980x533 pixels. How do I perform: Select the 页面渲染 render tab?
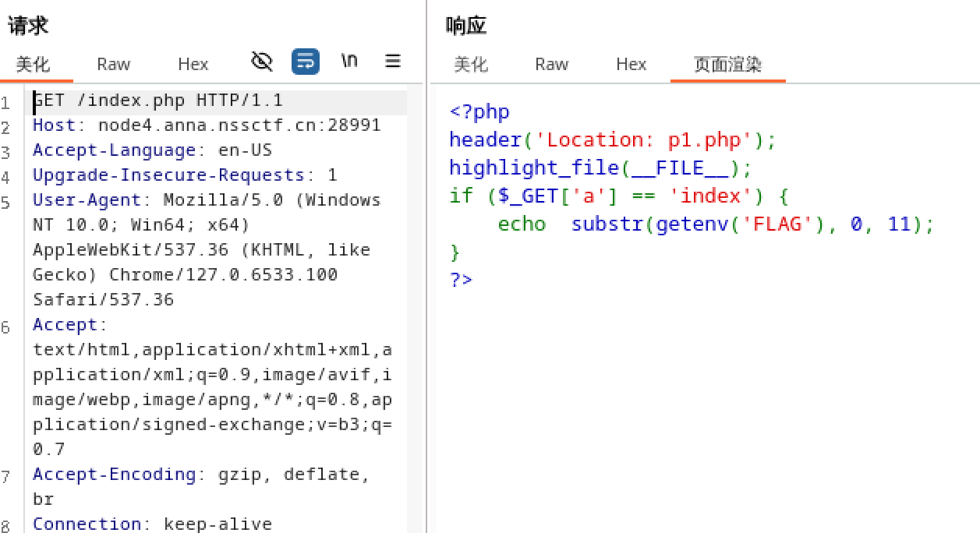[x=727, y=64]
